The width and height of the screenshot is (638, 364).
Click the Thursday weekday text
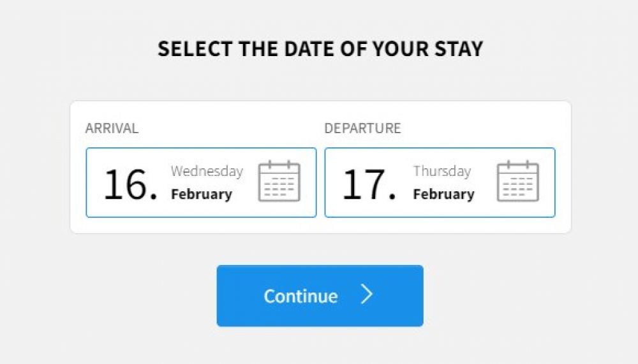coord(442,171)
